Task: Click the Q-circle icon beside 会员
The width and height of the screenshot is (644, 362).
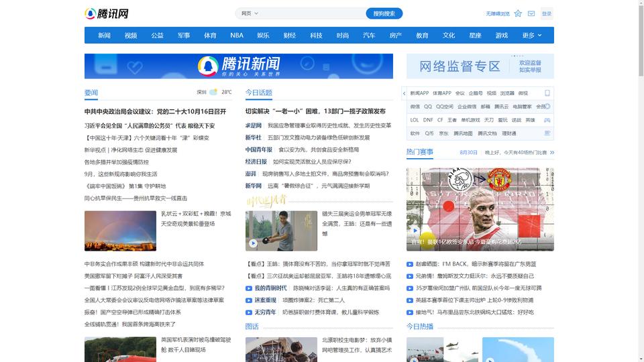Action: click(x=547, y=107)
